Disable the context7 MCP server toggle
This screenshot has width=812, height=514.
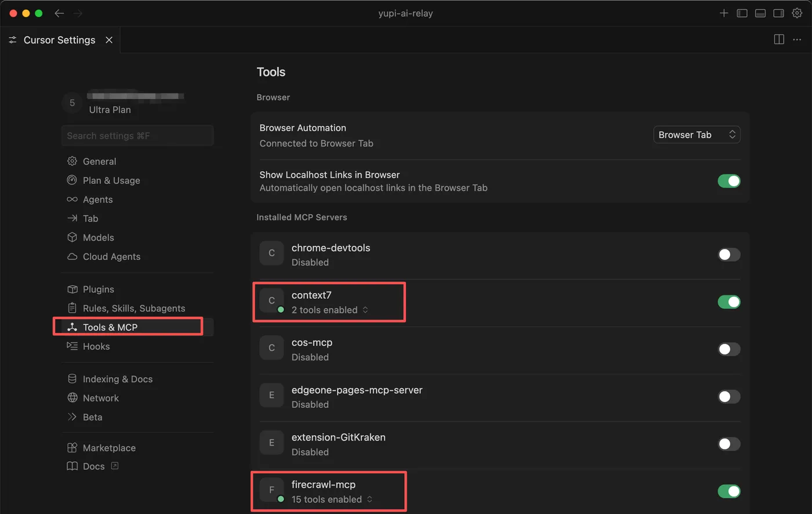click(729, 302)
